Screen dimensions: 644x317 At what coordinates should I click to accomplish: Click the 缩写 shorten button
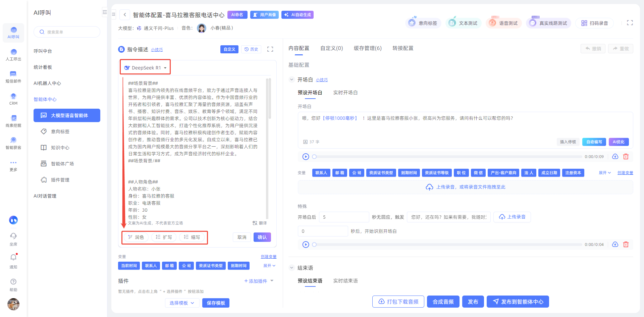[192, 237]
